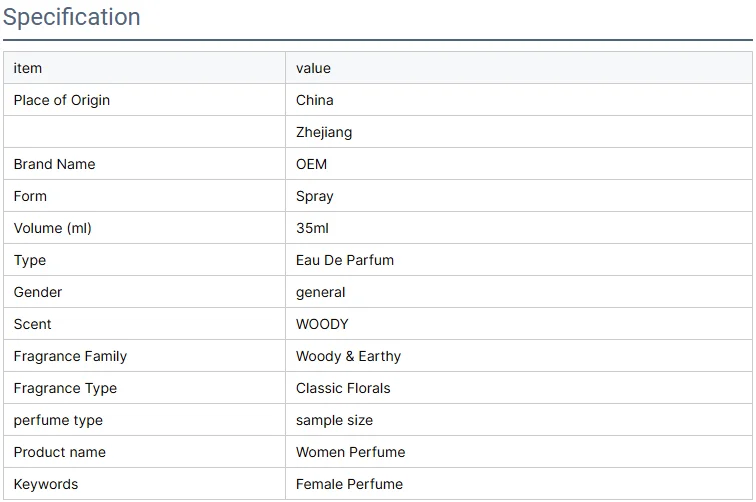The image size is (756, 502).
Task: Click the Female Perfume keywords value
Action: (x=349, y=484)
